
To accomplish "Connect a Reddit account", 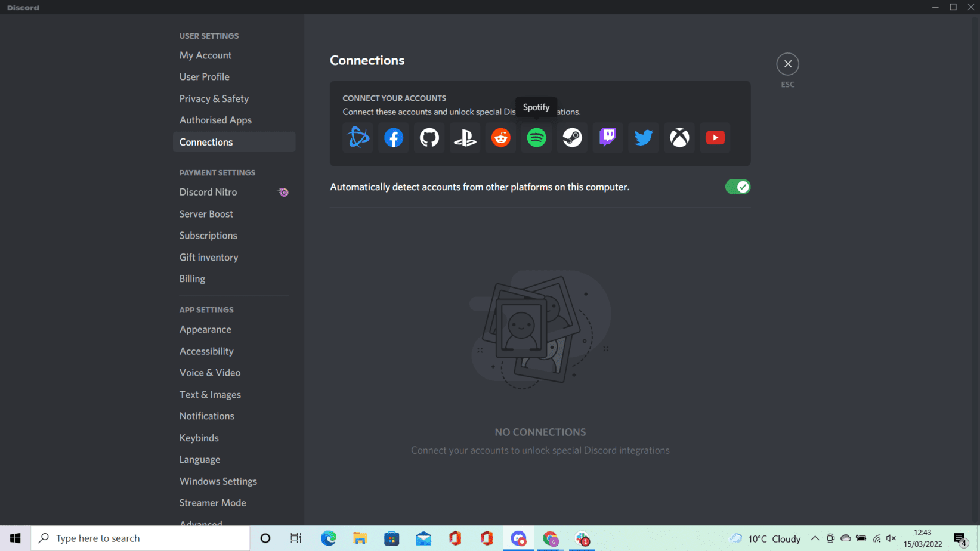I will pyautogui.click(x=501, y=138).
